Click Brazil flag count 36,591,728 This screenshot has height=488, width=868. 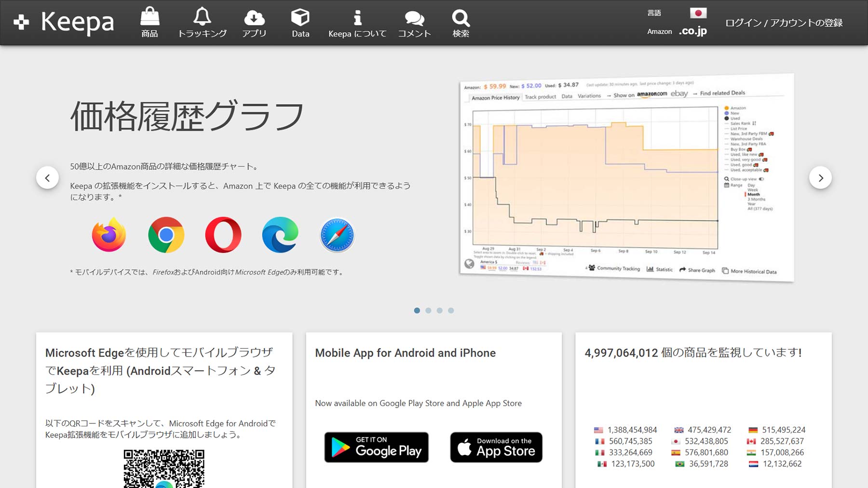(702, 463)
